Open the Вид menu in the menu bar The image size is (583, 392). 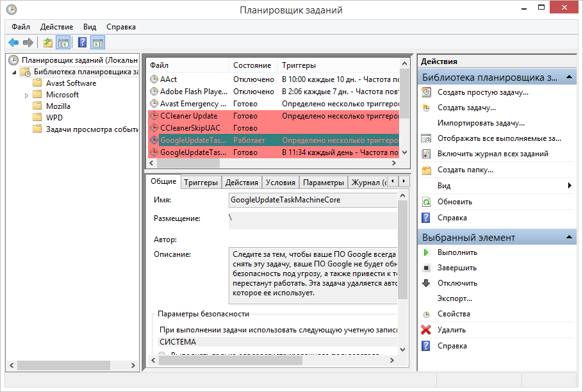click(x=90, y=27)
